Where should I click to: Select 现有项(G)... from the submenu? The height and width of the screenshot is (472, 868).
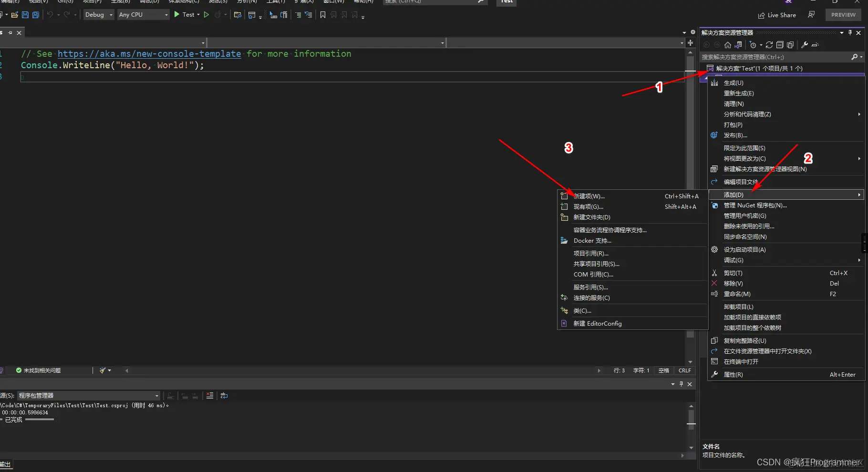click(x=632, y=207)
